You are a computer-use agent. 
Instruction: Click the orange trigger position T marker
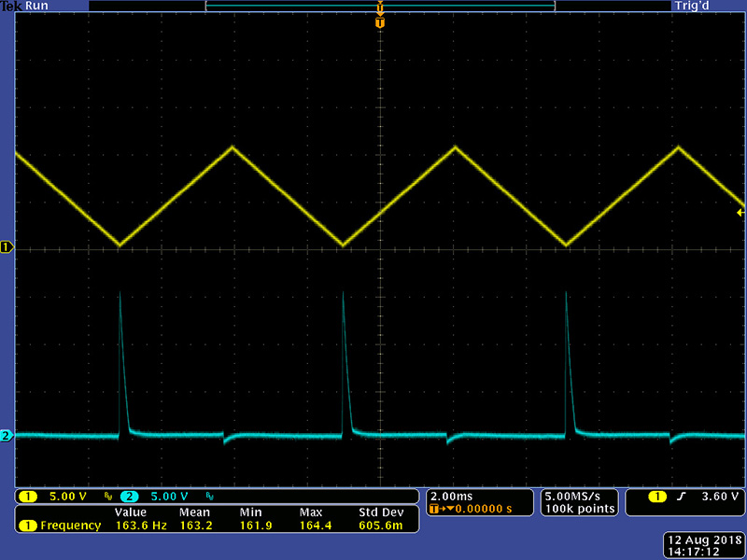pos(379,22)
